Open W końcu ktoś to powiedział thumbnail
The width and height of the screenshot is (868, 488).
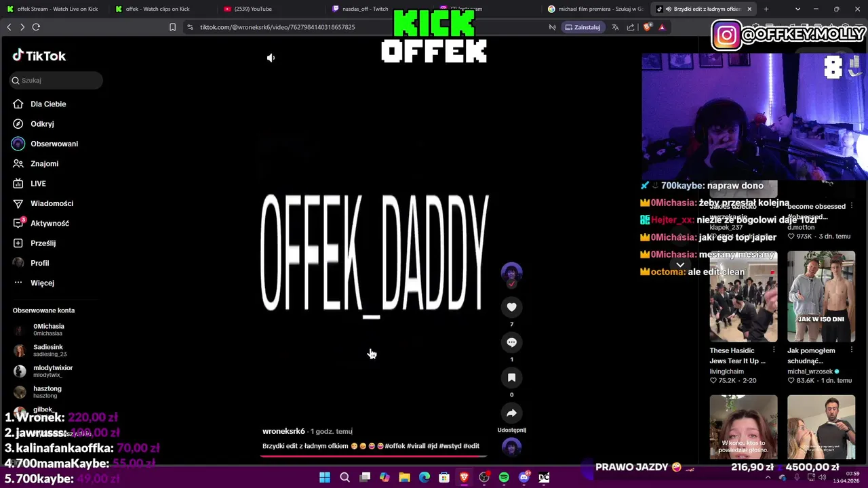pos(743,427)
